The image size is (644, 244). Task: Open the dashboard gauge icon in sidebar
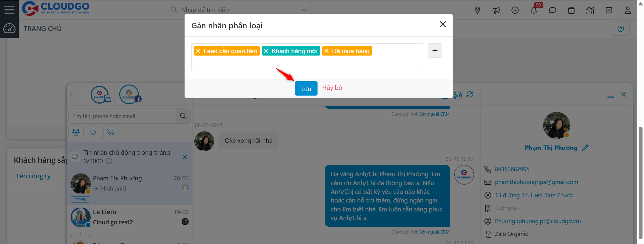[x=9, y=28]
